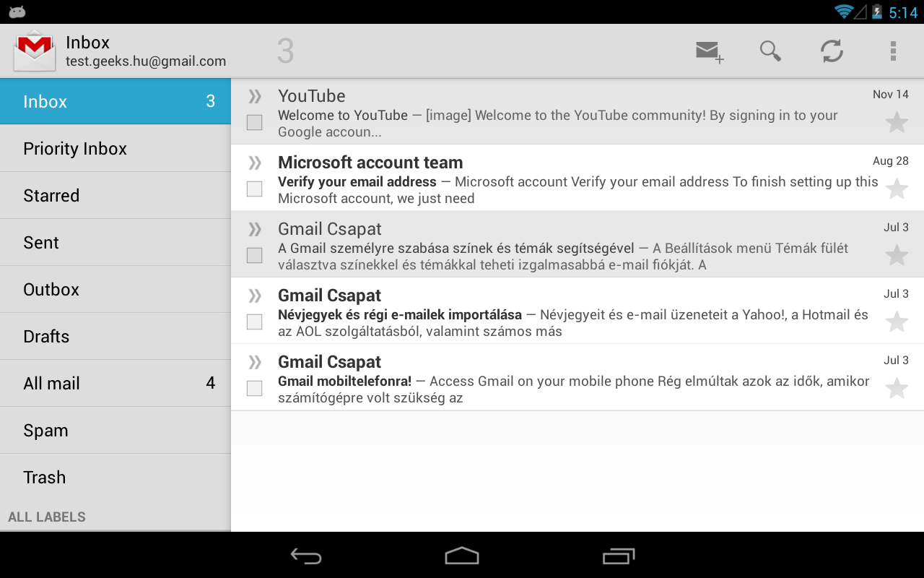
Task: Switch to the Inbox label
Action: tap(115, 101)
